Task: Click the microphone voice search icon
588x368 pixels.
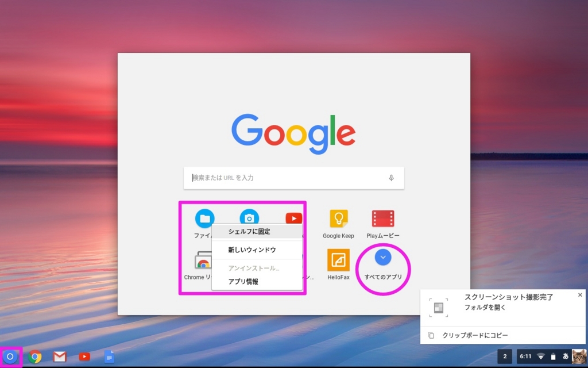Action: tap(391, 178)
